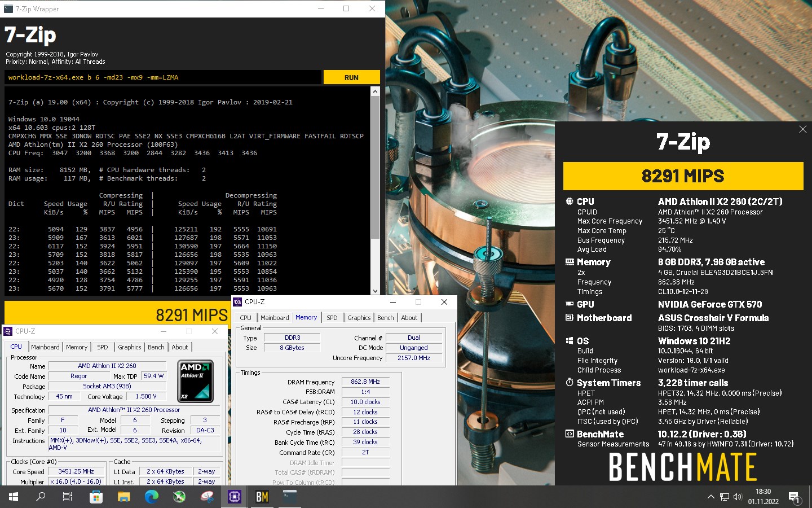The height and width of the screenshot is (508, 812).
Task: Click the BenchMate section icon at the panel bottom
Action: click(570, 434)
